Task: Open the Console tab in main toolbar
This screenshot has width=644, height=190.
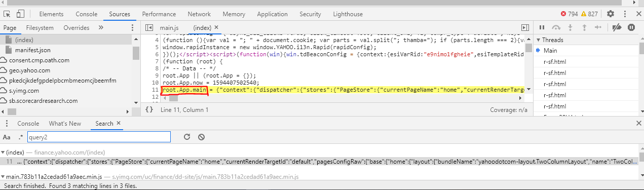Action: 87,14
